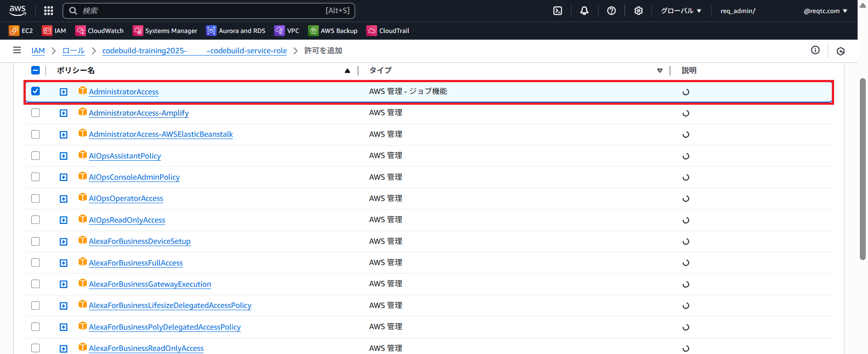
Task: Open Aurora and RDS shortcut
Action: click(x=236, y=31)
